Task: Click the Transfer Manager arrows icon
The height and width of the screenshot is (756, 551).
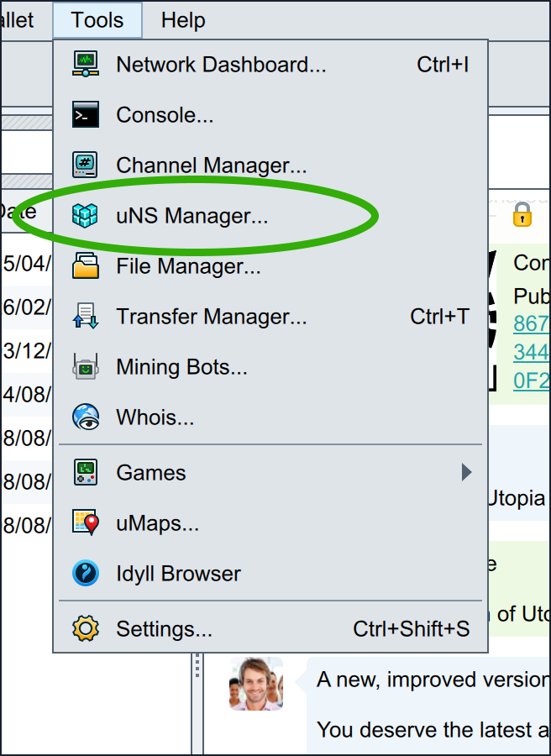Action: click(86, 317)
